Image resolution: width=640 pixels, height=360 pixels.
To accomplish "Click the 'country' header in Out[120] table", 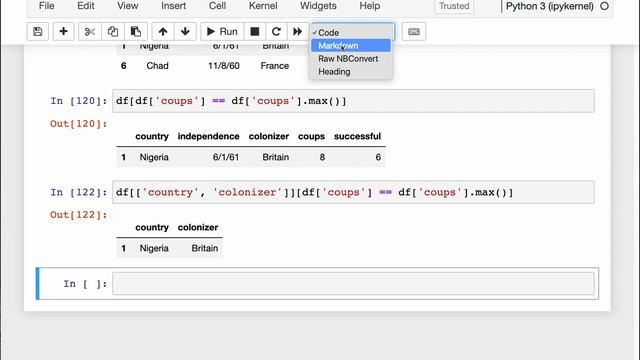I will click(152, 136).
